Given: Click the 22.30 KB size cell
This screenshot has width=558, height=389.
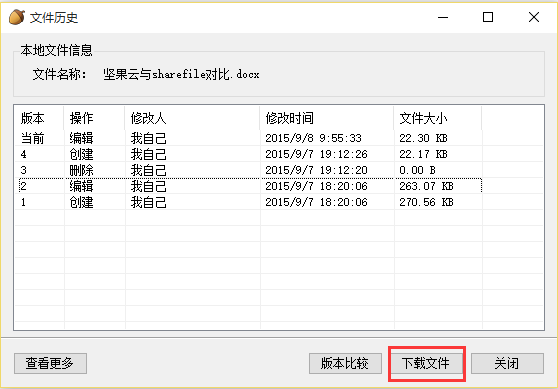Looking at the screenshot, I should tap(423, 138).
